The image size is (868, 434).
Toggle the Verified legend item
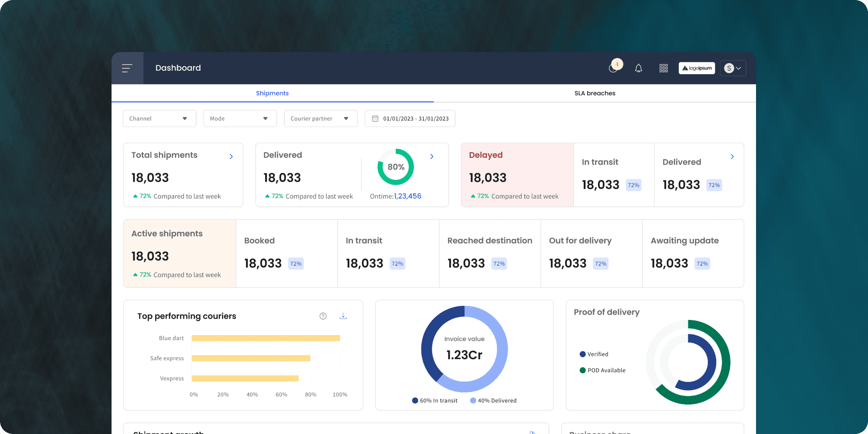[x=594, y=354]
